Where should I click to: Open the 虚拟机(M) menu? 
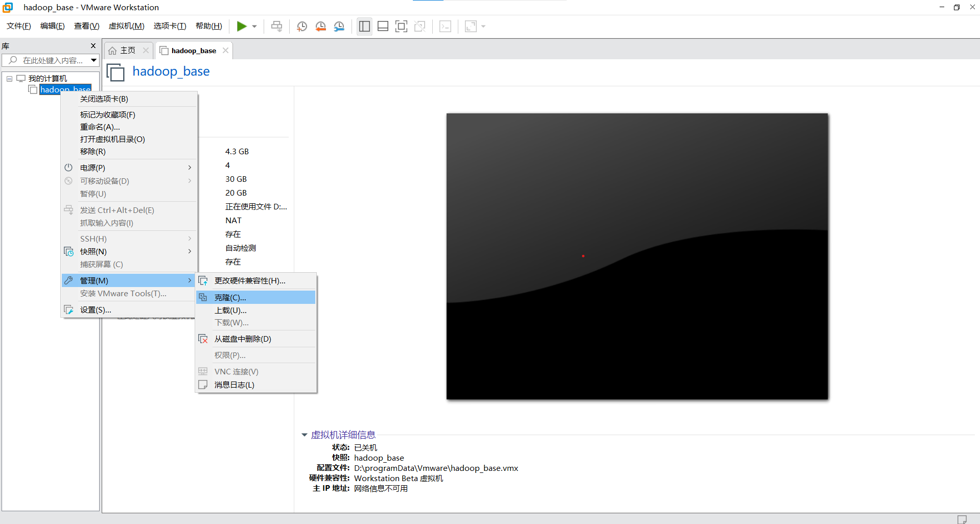[127, 26]
